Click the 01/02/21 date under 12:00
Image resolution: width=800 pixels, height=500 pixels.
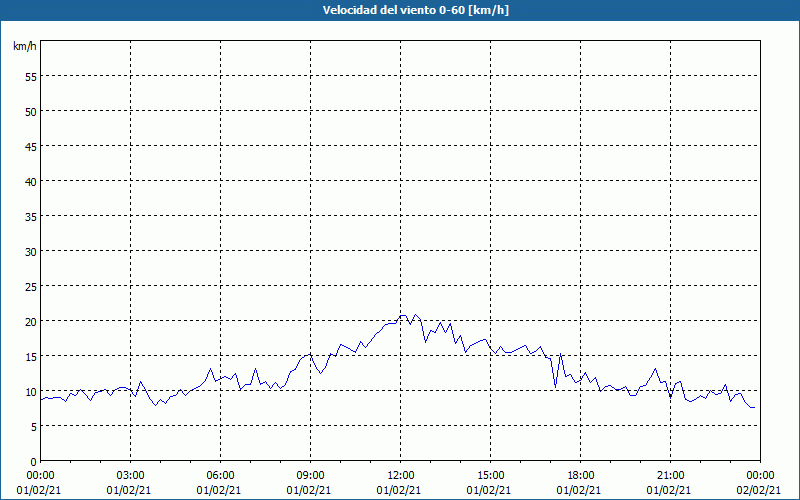398,490
